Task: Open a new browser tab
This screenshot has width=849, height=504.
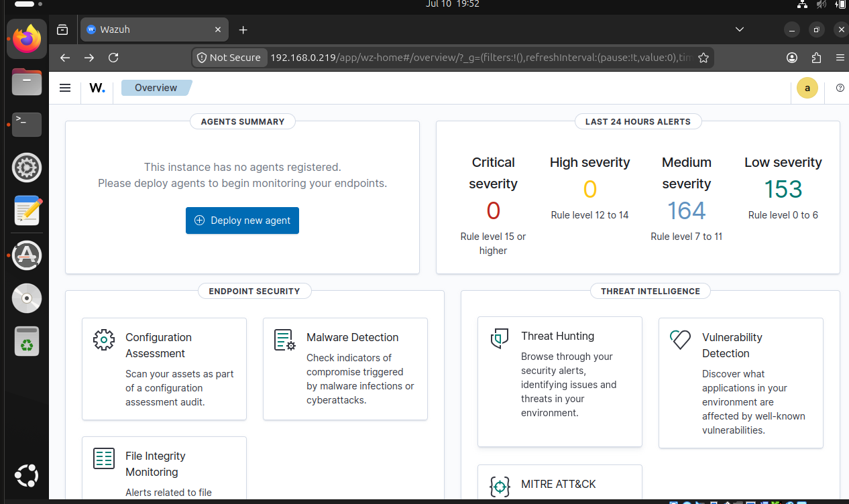Action: pos(243,29)
